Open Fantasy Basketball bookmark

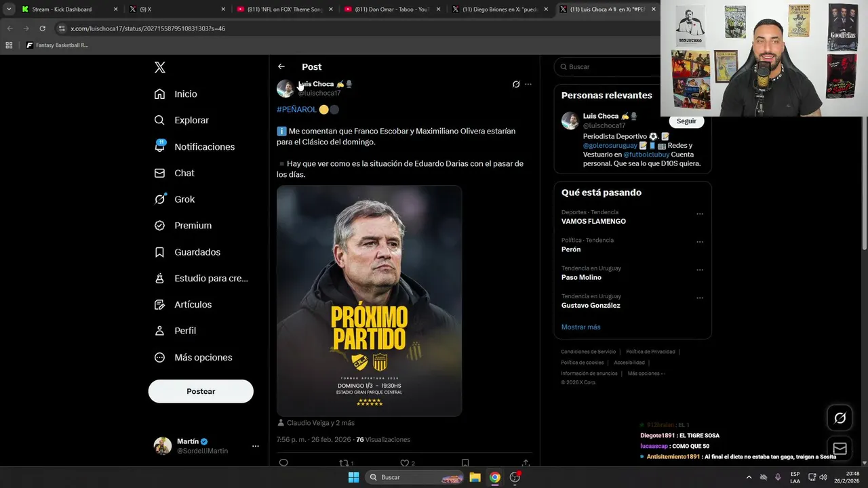tap(58, 45)
